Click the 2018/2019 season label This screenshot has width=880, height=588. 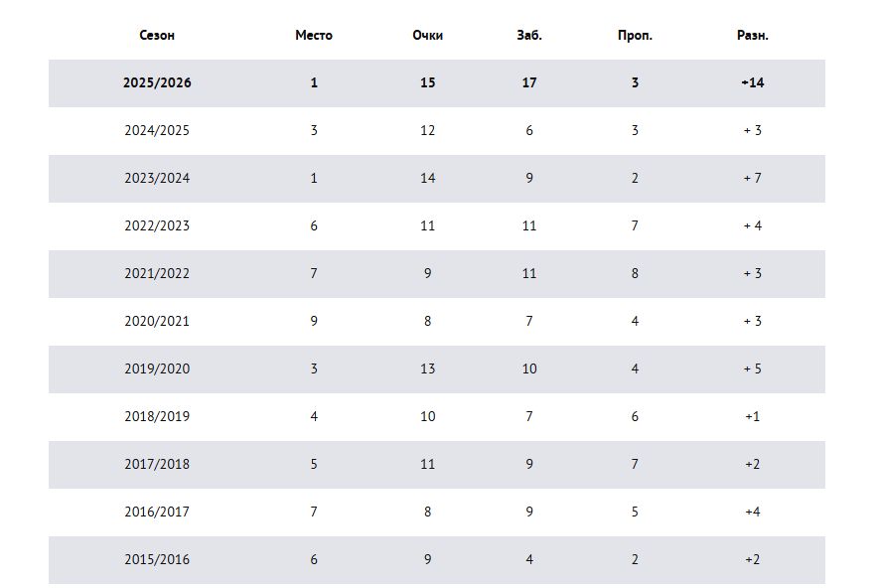pyautogui.click(x=157, y=417)
